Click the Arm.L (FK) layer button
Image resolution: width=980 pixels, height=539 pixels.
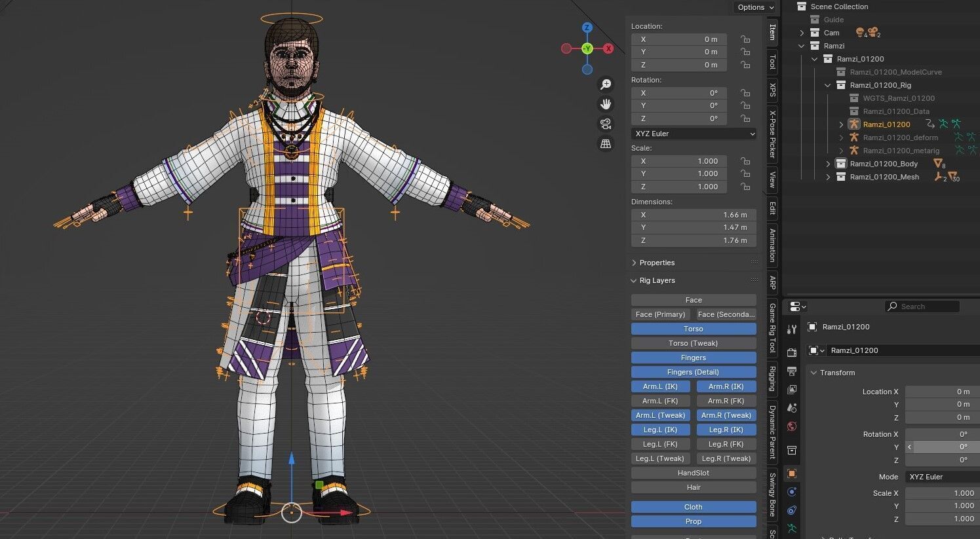click(x=661, y=401)
